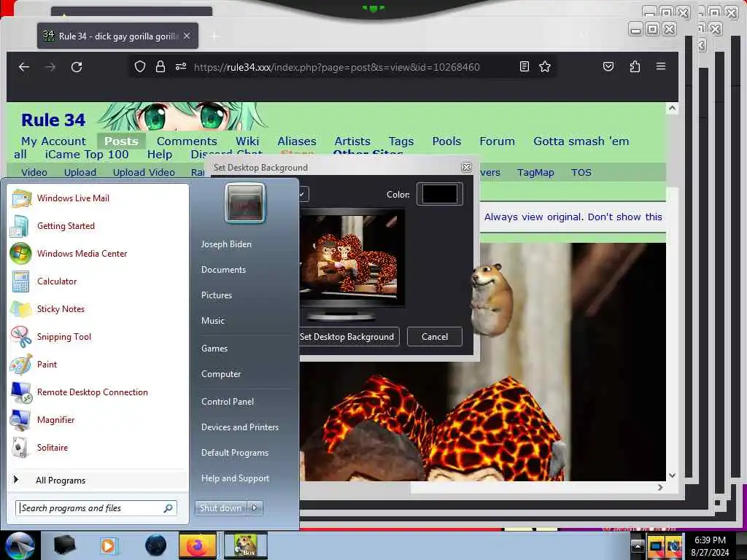Open a new tab with the plus icon

[215, 36]
